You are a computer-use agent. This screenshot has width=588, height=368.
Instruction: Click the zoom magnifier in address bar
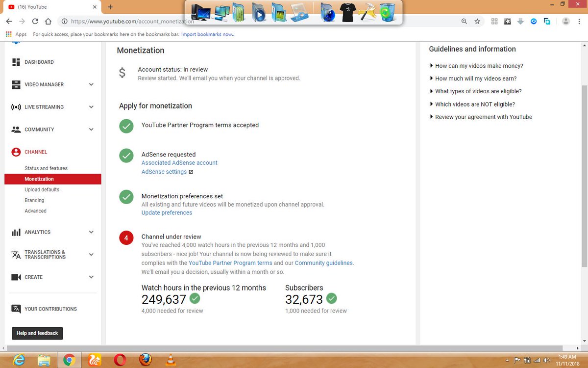(x=464, y=22)
